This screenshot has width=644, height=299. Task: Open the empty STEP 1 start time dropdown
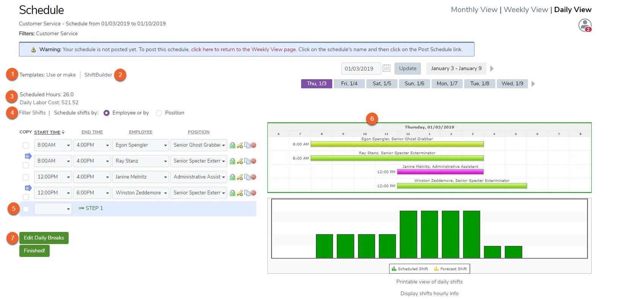[53, 209]
